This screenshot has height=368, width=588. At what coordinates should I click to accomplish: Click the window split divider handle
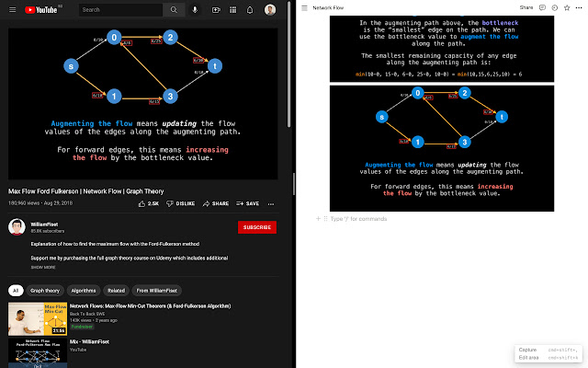point(294,184)
